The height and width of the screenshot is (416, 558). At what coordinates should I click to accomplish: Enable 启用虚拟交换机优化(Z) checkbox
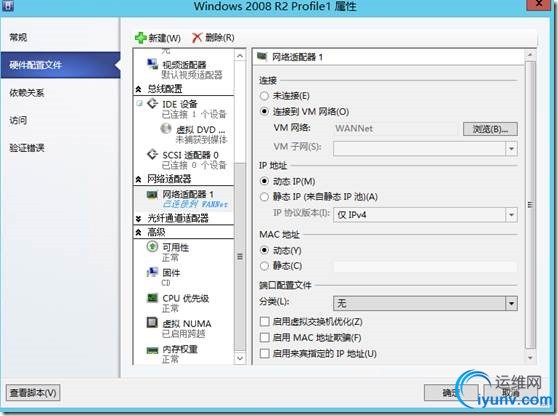264,322
